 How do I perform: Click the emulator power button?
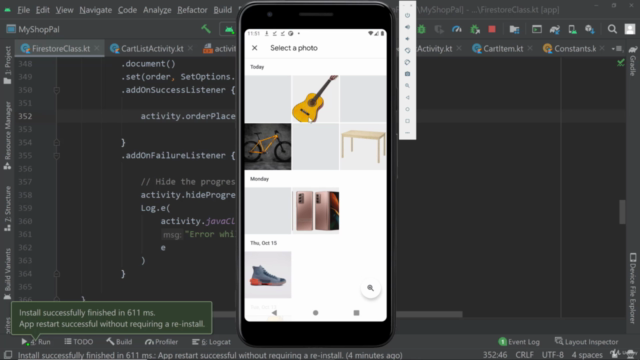coord(407,15)
